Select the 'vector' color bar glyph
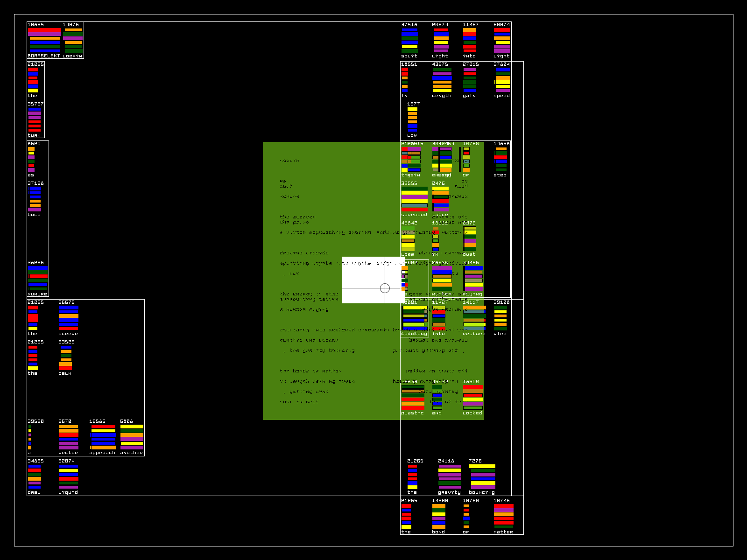This screenshot has width=747, height=560. point(68,437)
